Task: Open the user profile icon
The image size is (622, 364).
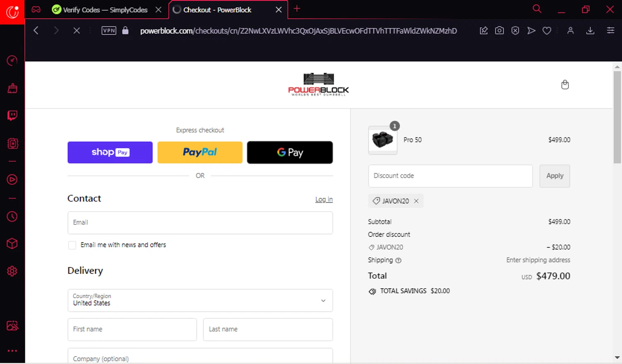Action: tap(571, 30)
